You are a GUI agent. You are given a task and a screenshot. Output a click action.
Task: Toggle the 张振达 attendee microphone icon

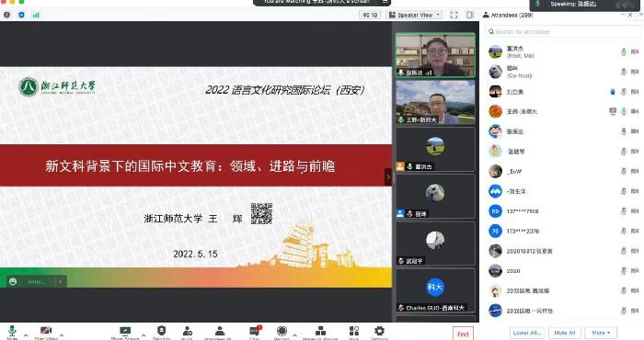[624, 131]
